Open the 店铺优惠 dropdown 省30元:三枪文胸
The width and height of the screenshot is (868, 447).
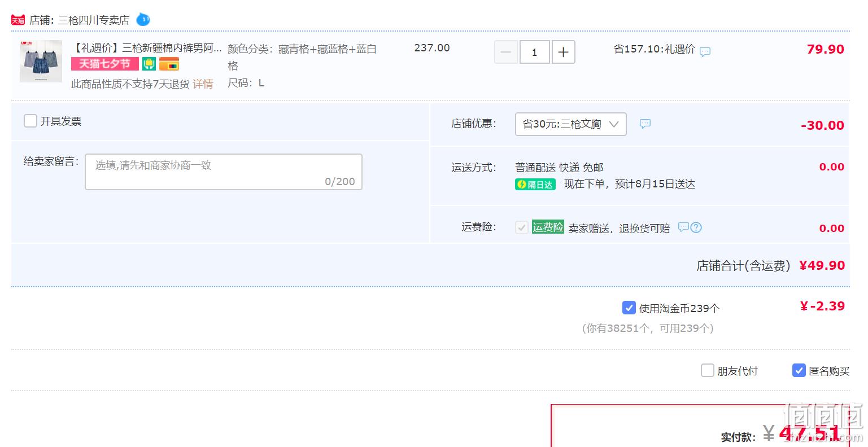click(x=570, y=124)
